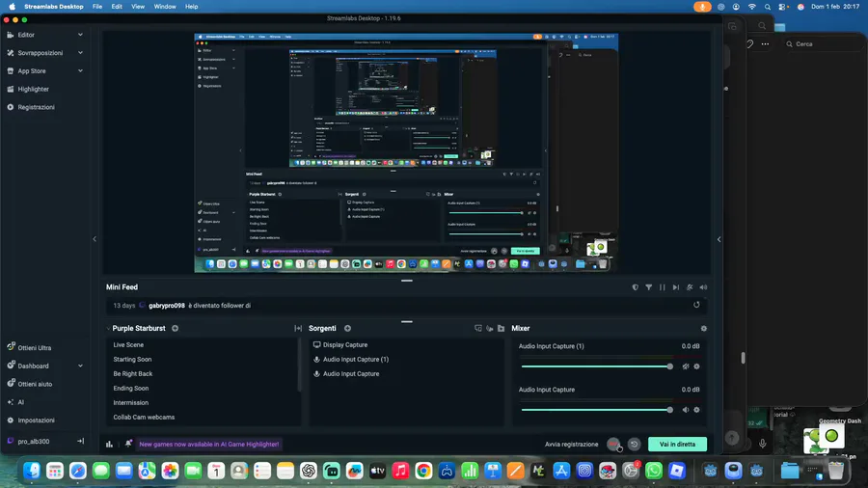Open the File menu
Viewport: 868px width, 488px height.
click(97, 7)
